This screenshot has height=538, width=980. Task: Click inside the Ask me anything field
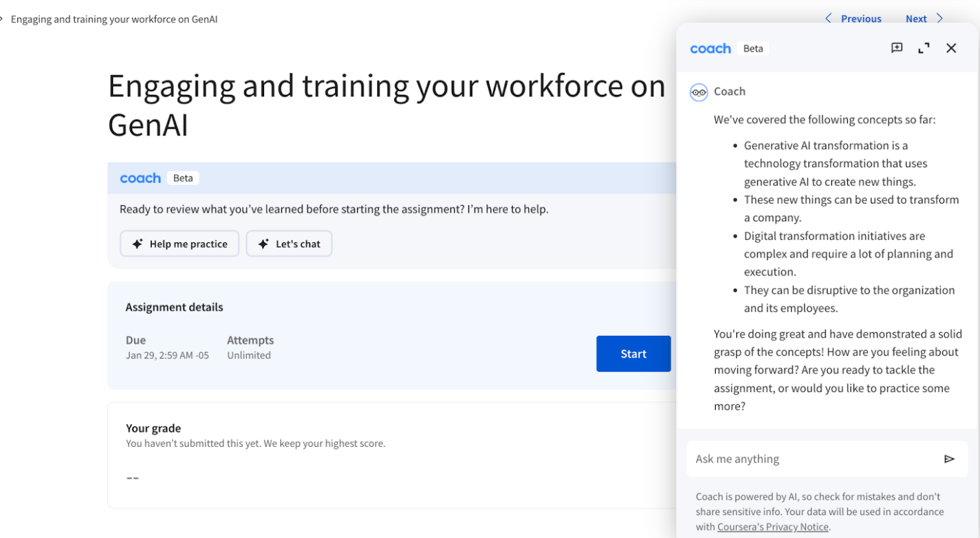coord(798,458)
